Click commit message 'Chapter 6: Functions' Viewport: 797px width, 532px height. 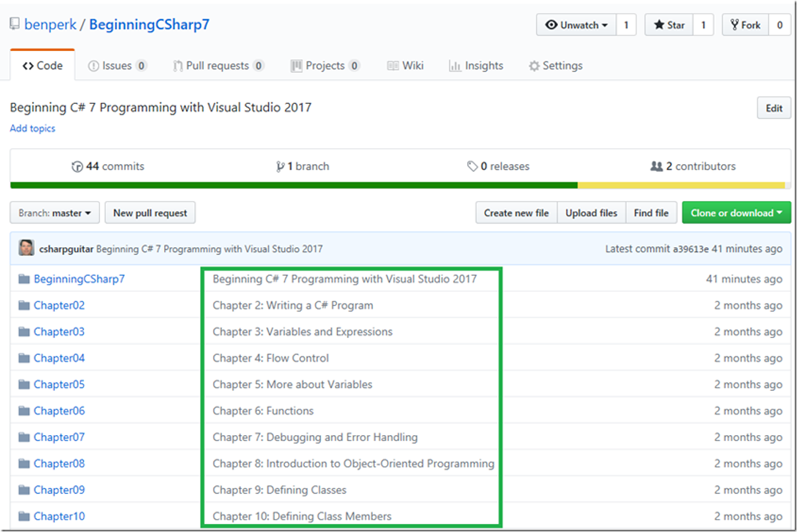263,411
